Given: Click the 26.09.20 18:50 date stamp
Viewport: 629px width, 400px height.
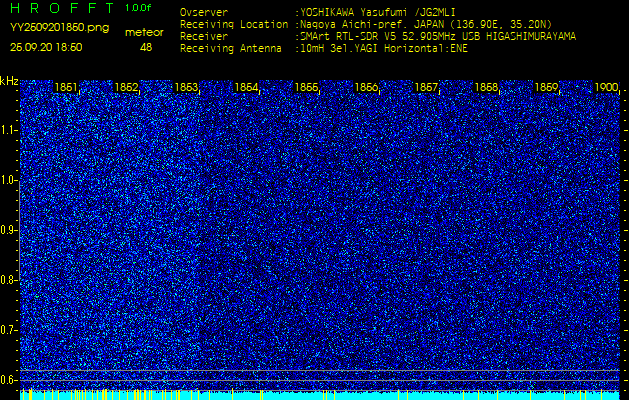Looking at the screenshot, I should (47, 47).
